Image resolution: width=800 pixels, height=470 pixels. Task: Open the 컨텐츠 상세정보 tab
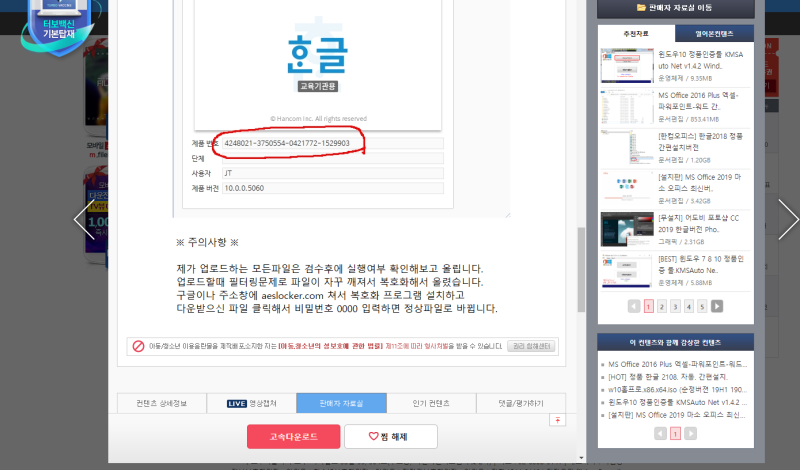point(162,403)
